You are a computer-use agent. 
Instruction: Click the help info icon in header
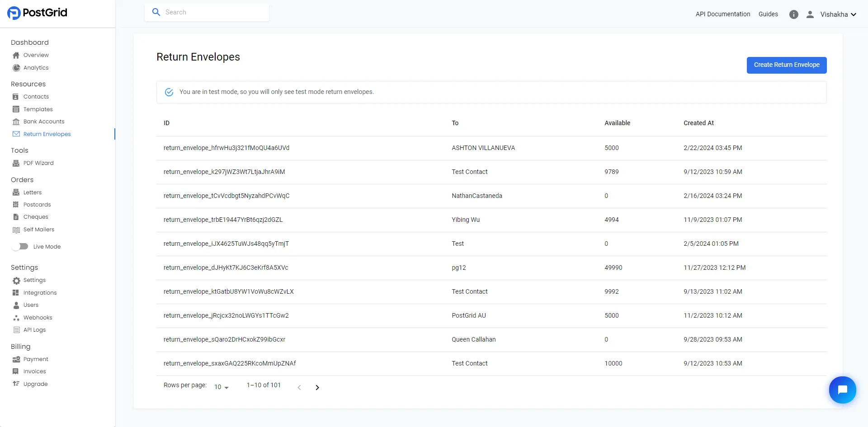pyautogui.click(x=794, y=14)
